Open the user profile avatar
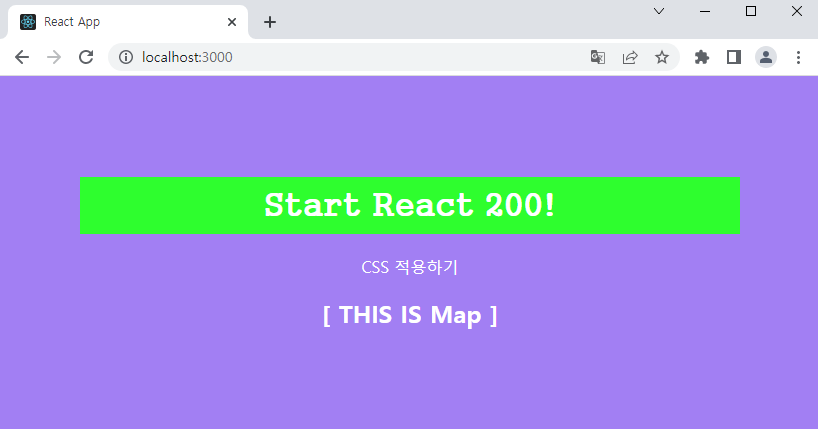Viewport: 818px width, 444px height. [x=766, y=57]
